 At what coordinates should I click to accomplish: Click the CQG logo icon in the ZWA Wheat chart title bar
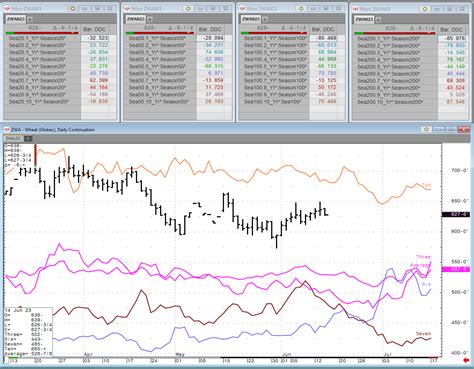tap(6, 130)
